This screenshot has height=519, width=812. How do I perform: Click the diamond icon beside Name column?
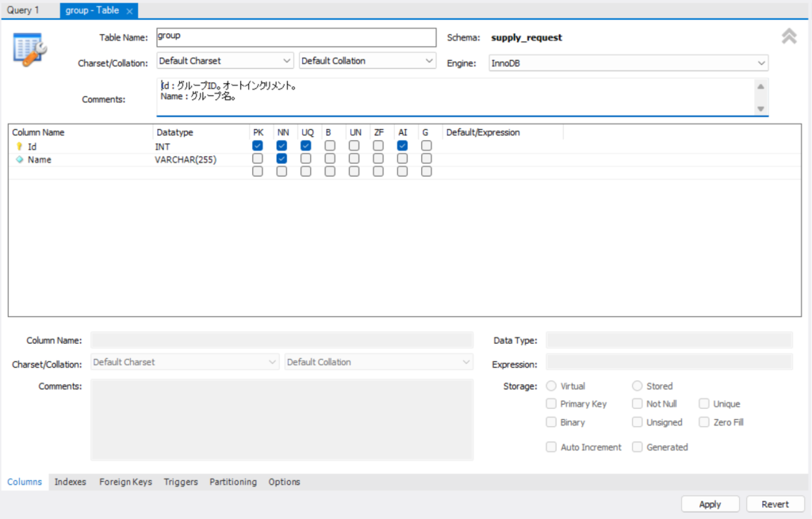click(x=20, y=159)
